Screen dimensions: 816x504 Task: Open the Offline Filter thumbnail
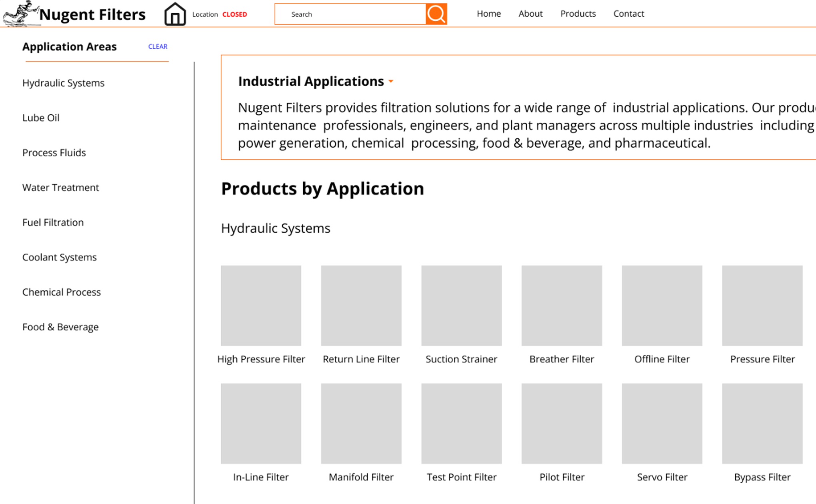tap(662, 306)
